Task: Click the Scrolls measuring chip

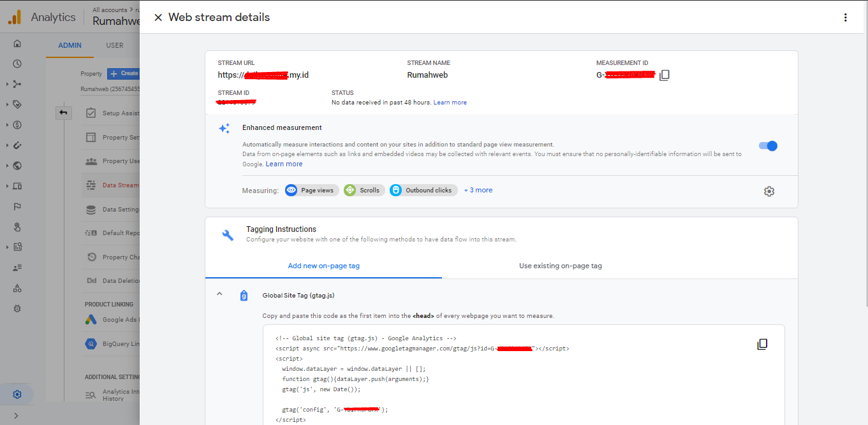Action: (364, 190)
